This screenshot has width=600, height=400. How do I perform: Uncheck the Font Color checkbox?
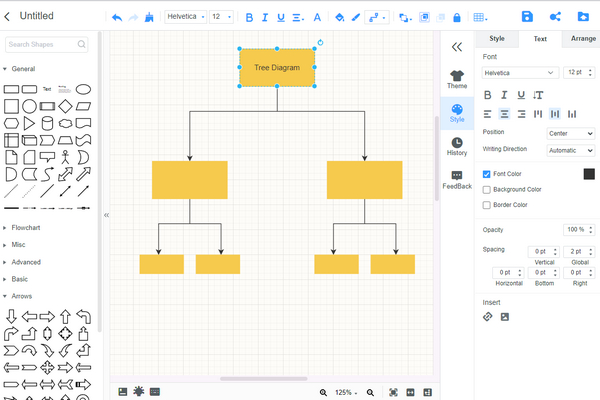click(x=487, y=174)
